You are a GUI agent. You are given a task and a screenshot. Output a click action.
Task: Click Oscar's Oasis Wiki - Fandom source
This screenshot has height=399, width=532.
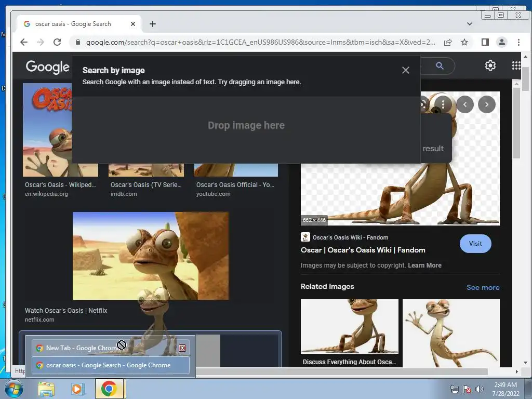click(x=350, y=237)
